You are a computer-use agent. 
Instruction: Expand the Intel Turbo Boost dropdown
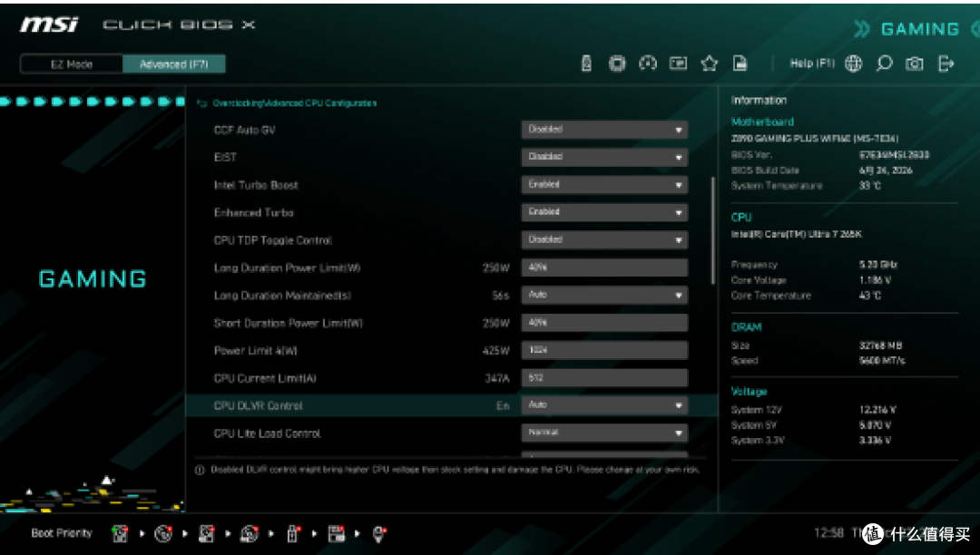pos(604,184)
